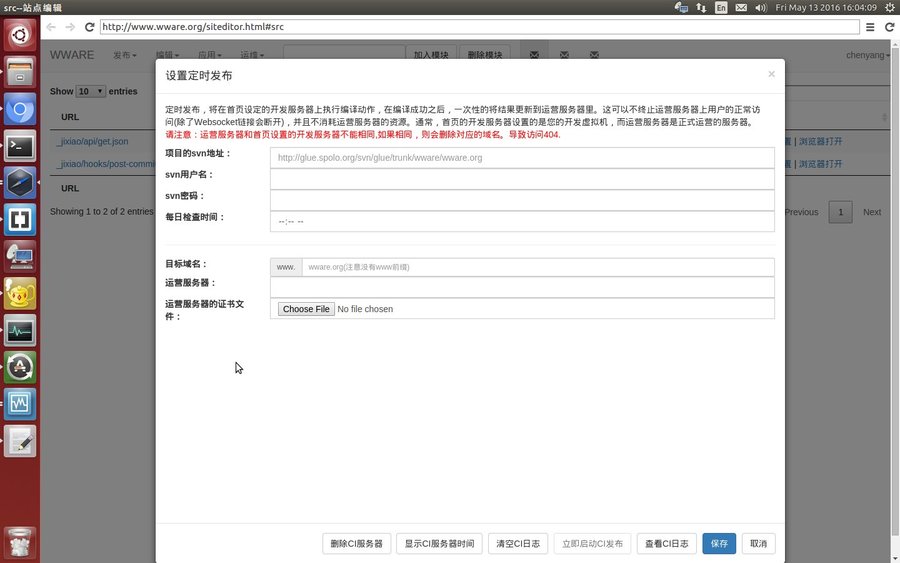Open the keyboard input source indicator
Image resolution: width=900 pixels, height=563 pixels.
coord(721,7)
